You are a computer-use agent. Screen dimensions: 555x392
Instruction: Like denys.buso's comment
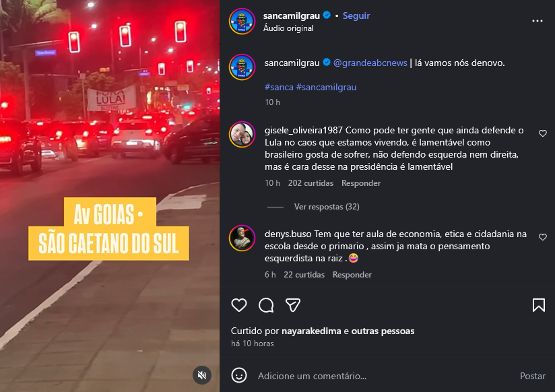click(543, 237)
